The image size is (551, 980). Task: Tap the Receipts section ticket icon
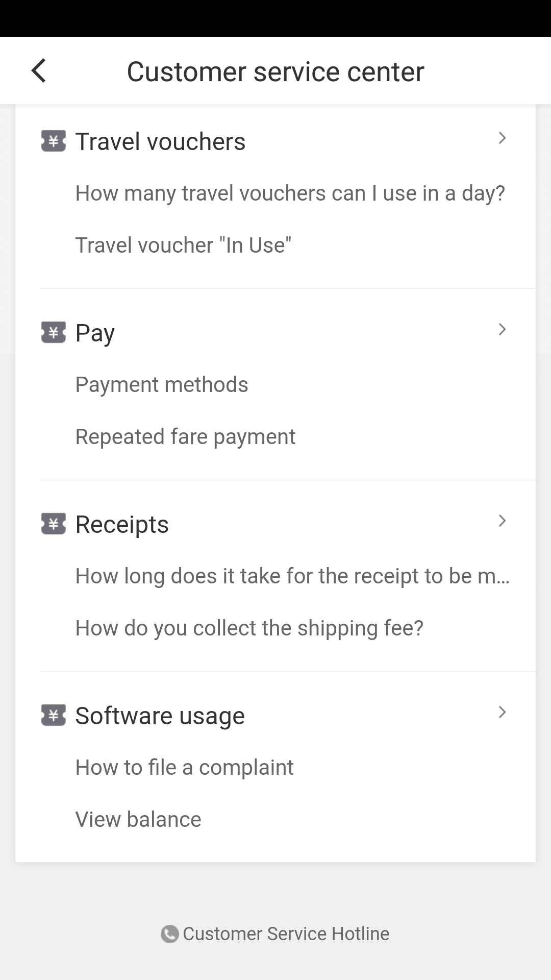(x=54, y=524)
